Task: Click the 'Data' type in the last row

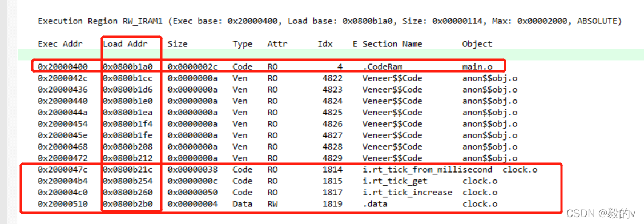Action: click(x=242, y=204)
